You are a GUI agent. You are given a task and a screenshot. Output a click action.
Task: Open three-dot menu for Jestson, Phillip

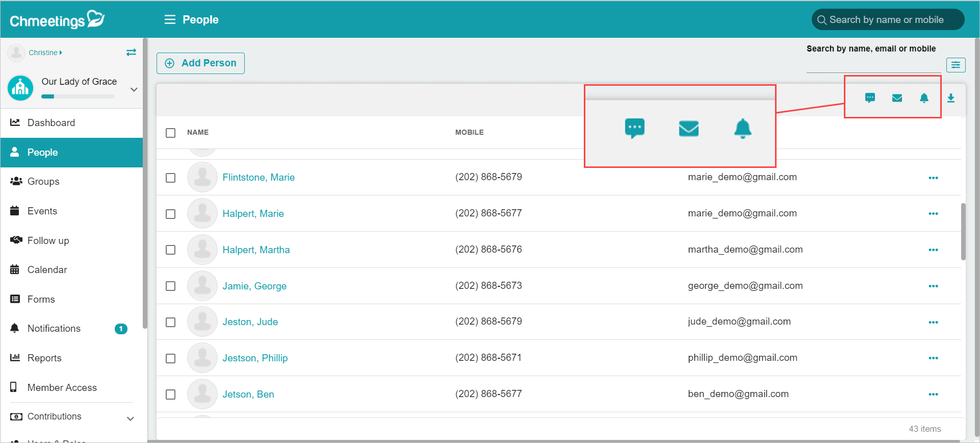click(933, 358)
